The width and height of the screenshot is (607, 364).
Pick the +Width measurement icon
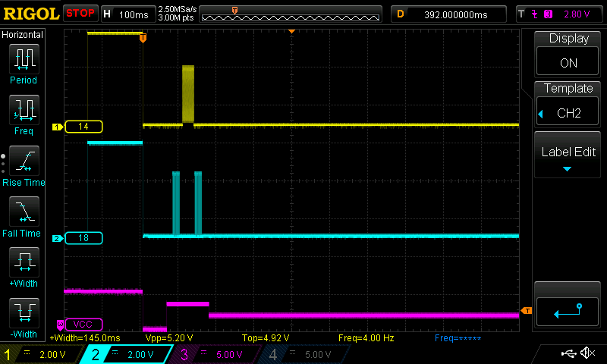tap(24, 265)
